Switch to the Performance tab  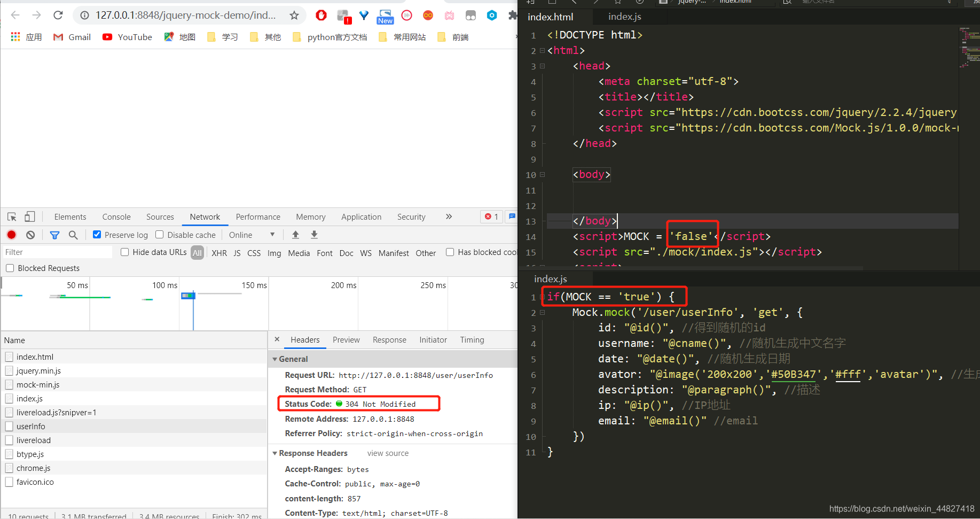(x=258, y=216)
